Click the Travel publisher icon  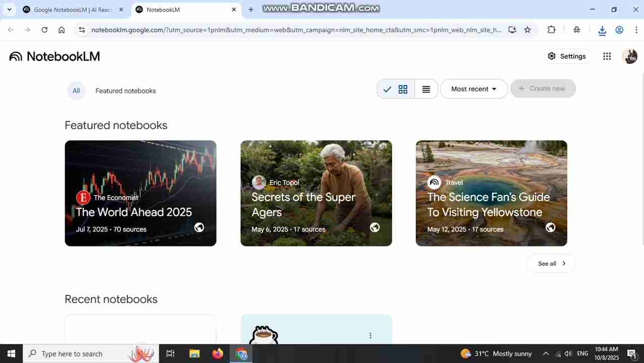tap(434, 183)
